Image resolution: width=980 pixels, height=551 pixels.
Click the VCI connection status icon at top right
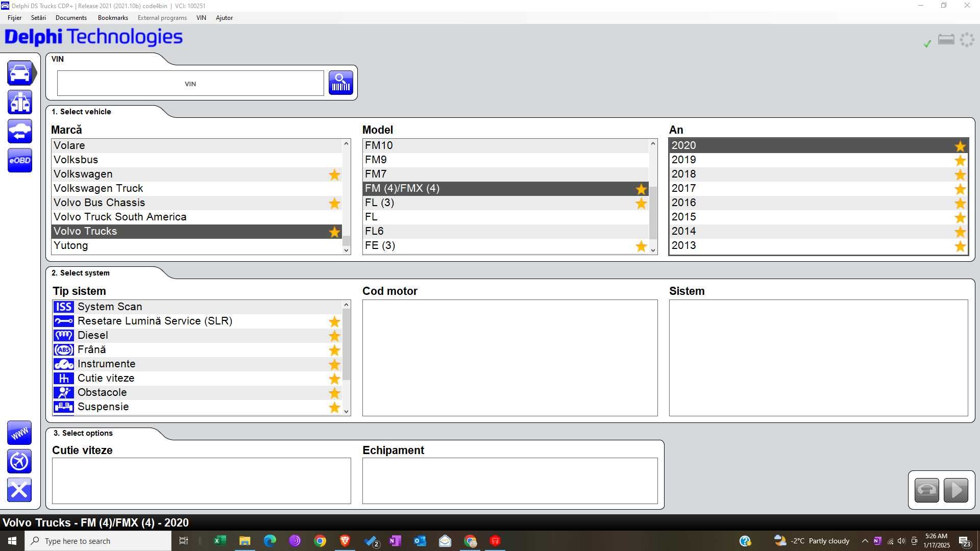(x=946, y=40)
